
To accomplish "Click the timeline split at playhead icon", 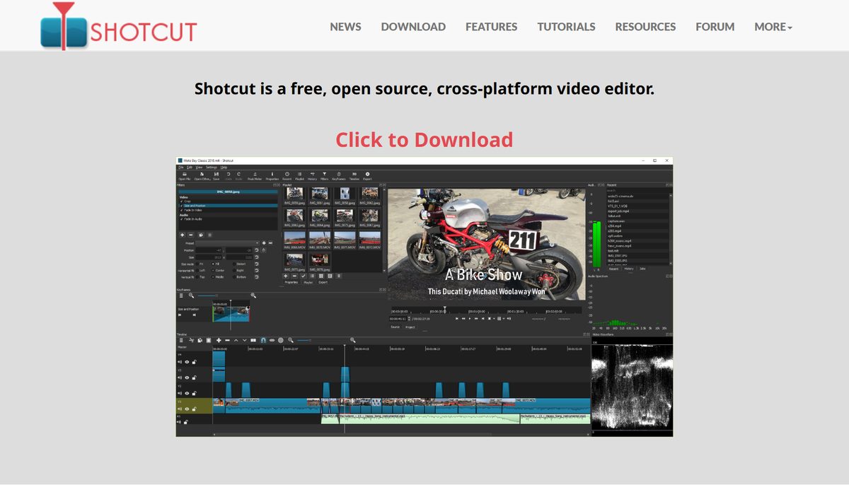I will (253, 340).
